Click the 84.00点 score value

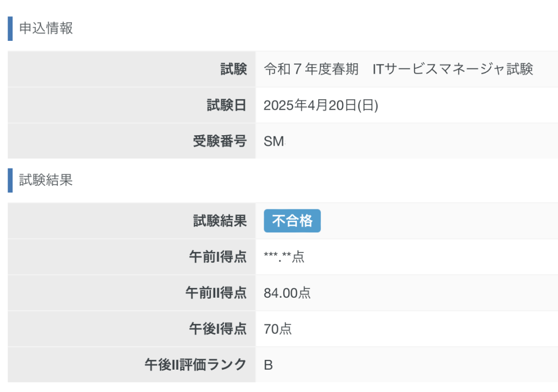(287, 293)
